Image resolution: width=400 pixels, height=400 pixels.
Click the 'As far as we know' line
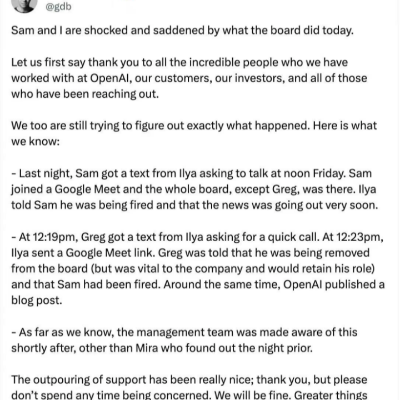click(x=184, y=332)
